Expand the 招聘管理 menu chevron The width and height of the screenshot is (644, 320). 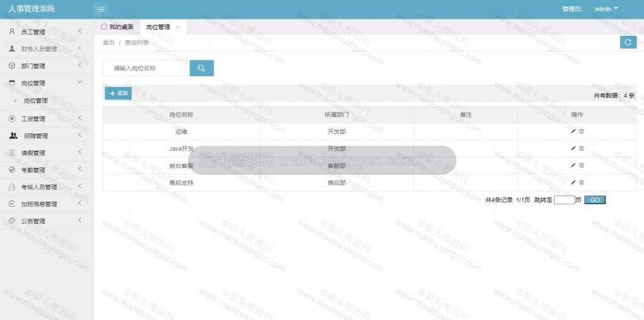tap(80, 135)
